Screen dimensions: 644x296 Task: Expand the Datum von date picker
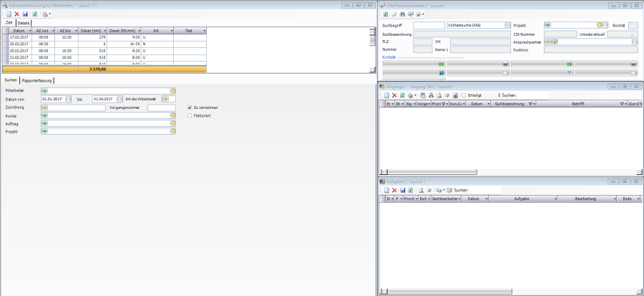[68, 99]
